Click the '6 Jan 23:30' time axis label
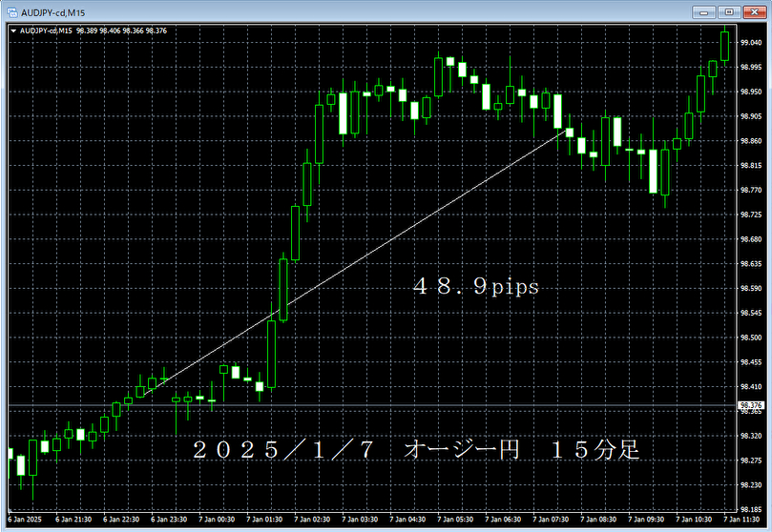The width and height of the screenshot is (772, 532). (x=169, y=520)
